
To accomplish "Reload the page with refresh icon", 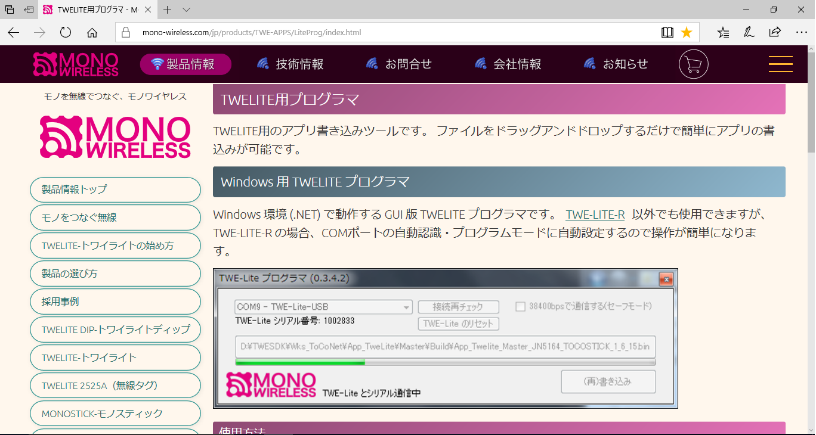I will [x=65, y=33].
